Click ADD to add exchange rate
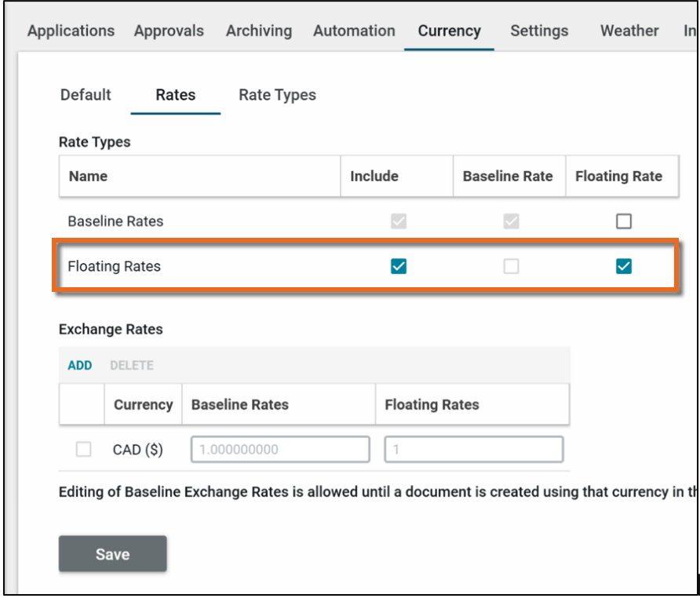Viewport: 700px width, 598px height. 80,366
